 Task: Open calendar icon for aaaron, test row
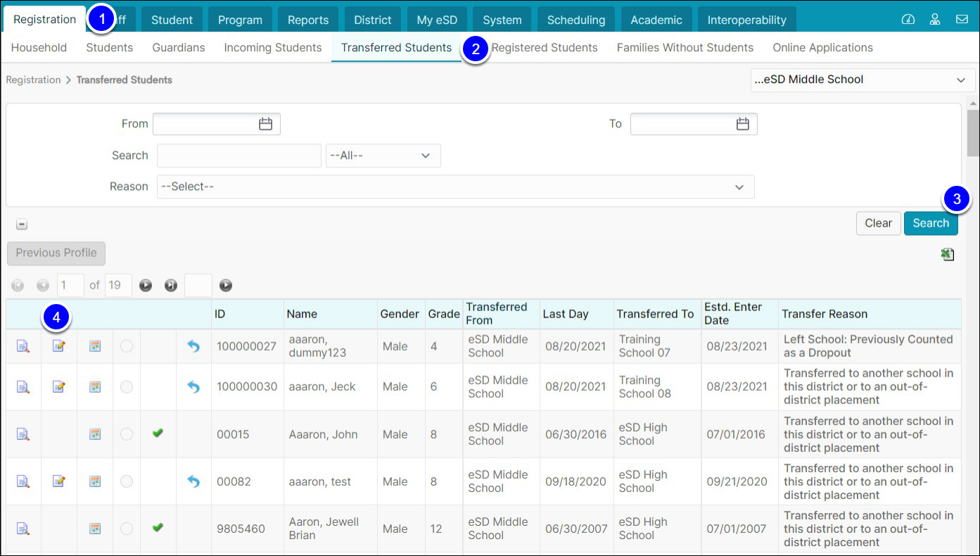pos(95,481)
